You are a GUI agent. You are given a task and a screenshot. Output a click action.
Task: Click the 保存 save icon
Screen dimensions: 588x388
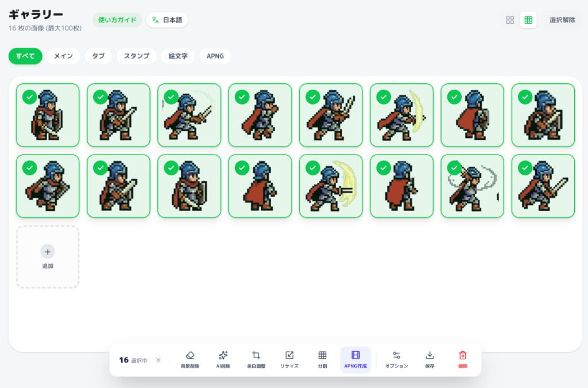(430, 359)
